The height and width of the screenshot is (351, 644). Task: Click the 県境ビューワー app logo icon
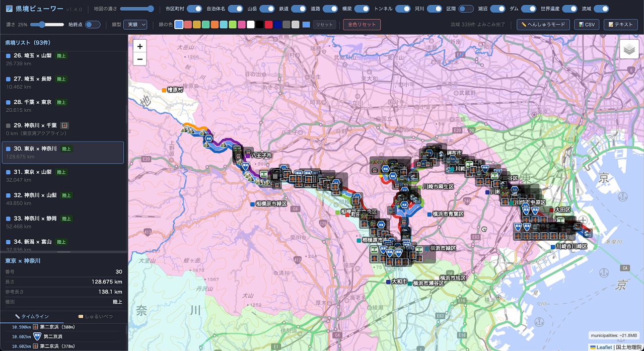point(9,9)
